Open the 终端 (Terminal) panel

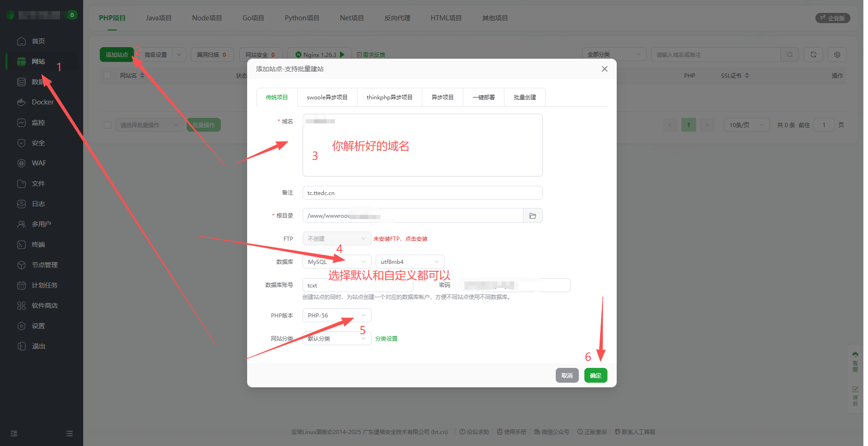[37, 244]
